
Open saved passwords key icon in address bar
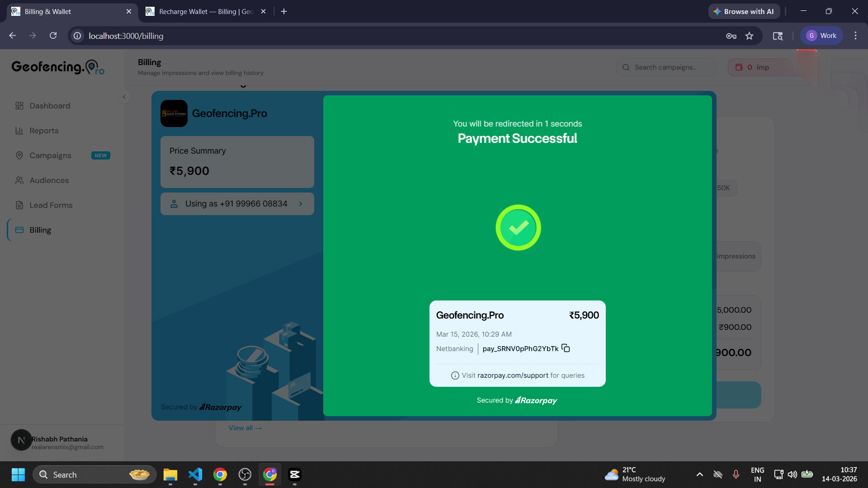pos(731,36)
